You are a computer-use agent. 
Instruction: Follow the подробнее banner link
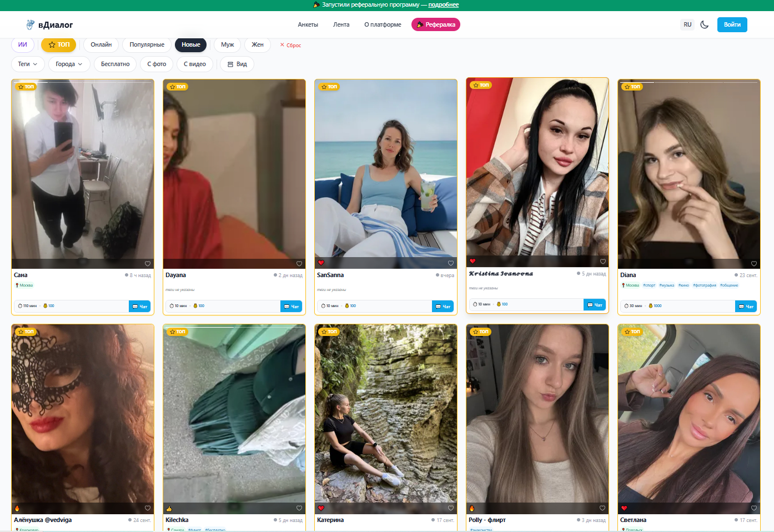click(444, 5)
